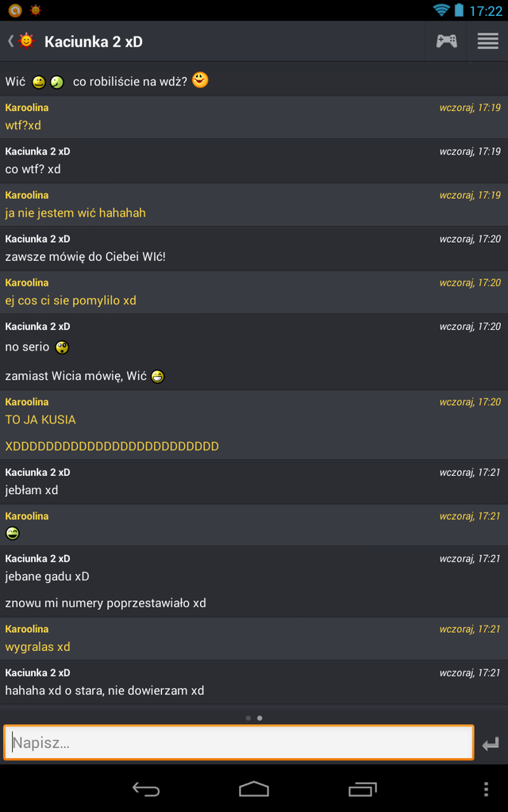This screenshot has height=812, width=508.
Task: Tap the message 'wygralas xd'
Action: [x=37, y=647]
